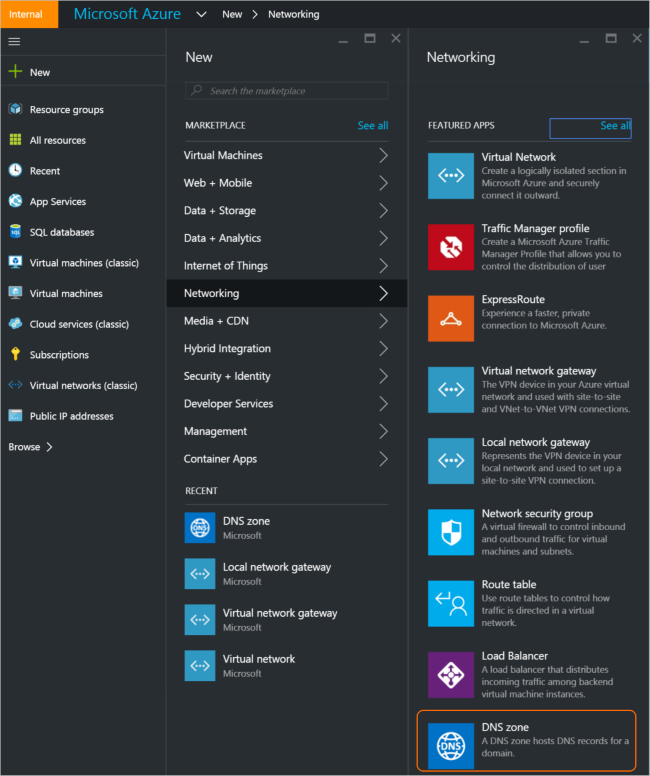
Task: Click the Virtual Network featured app icon
Action: (x=451, y=176)
